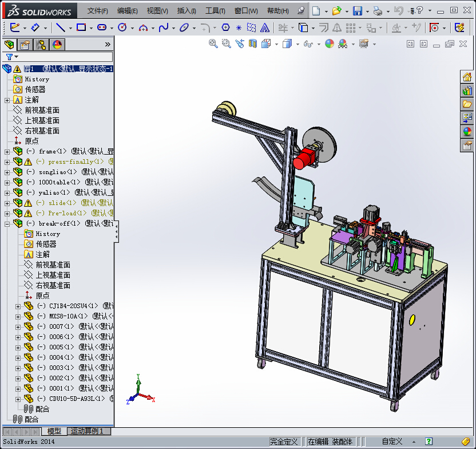Expand the feature tree panel chevron
476x449 pixels.
108,44
